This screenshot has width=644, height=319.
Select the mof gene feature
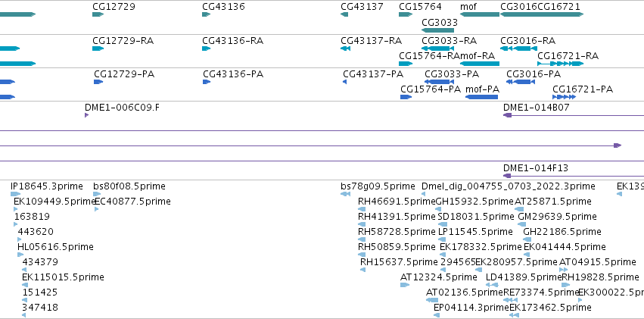tap(480, 14)
